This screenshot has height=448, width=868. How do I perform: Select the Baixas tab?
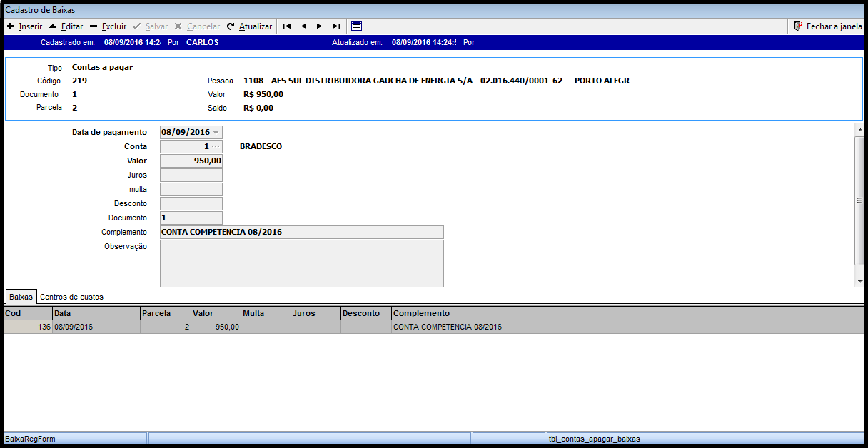click(21, 297)
